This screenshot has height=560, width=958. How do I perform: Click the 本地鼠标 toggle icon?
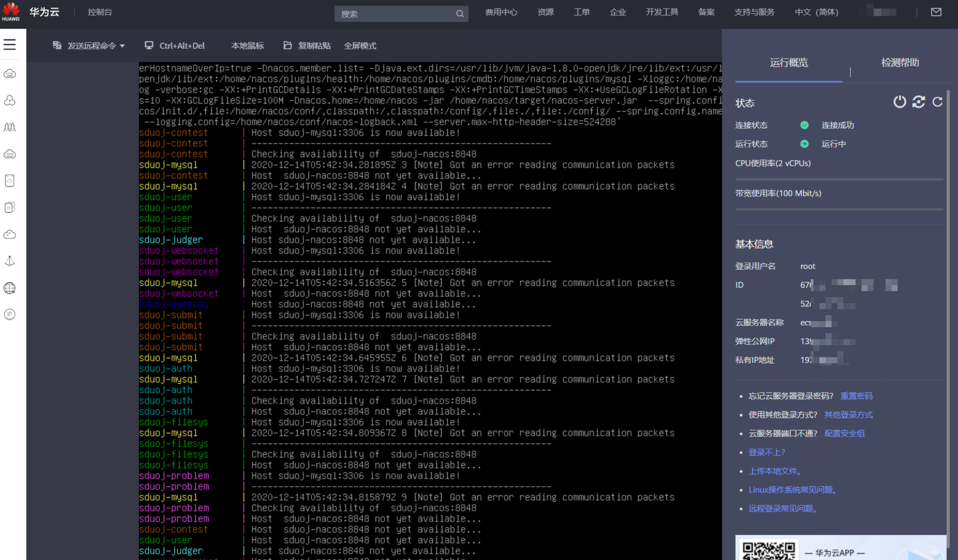click(247, 45)
